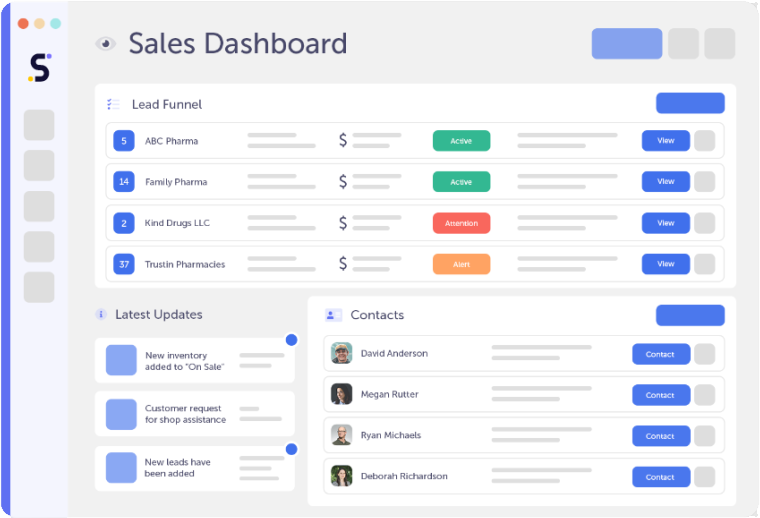
Task: Click the dollar sign in Family Pharma row
Action: (343, 182)
